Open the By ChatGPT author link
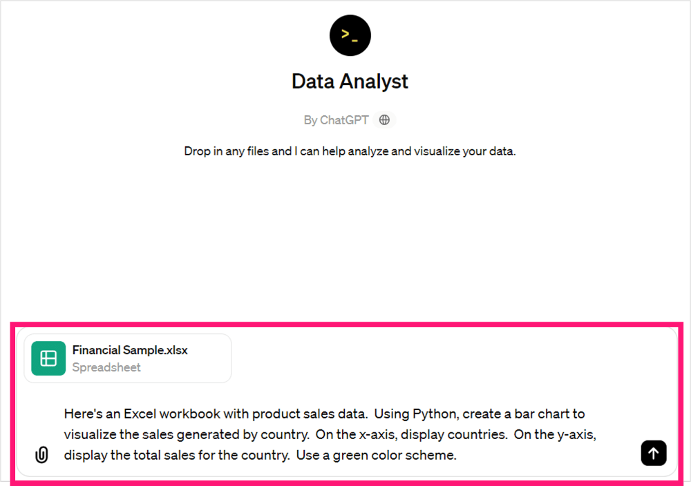 (337, 120)
